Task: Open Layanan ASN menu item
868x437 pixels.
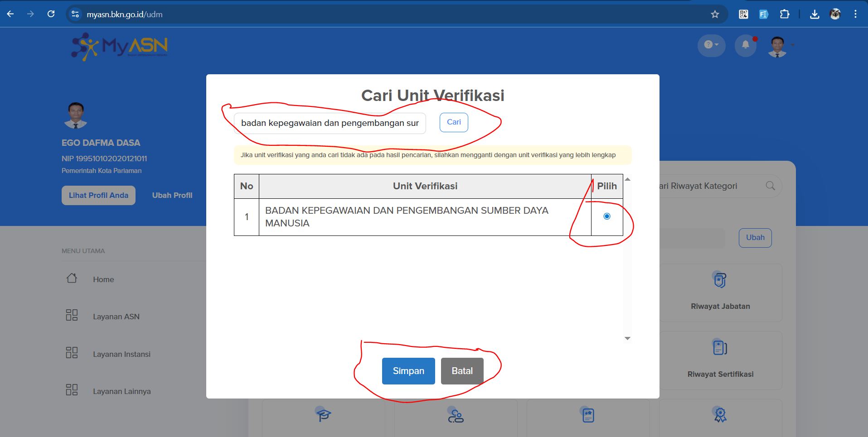Action: (x=116, y=317)
